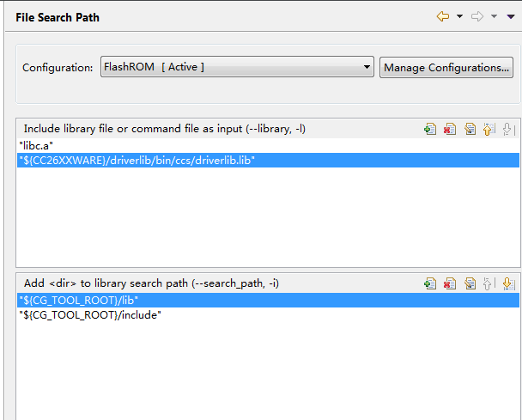Screen dimensions: 522x420
Task: Click the back navigation arrow icon
Action: tap(443, 16)
